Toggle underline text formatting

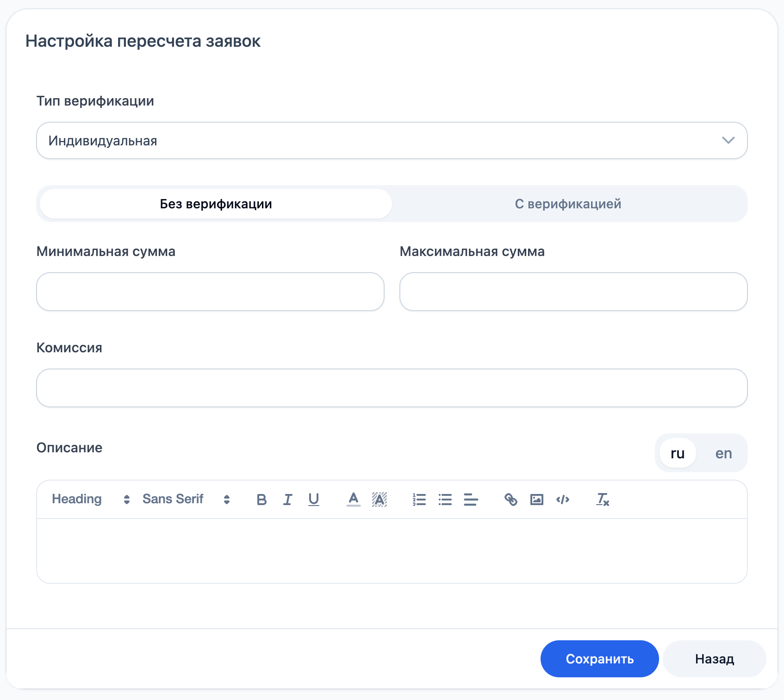[313, 500]
